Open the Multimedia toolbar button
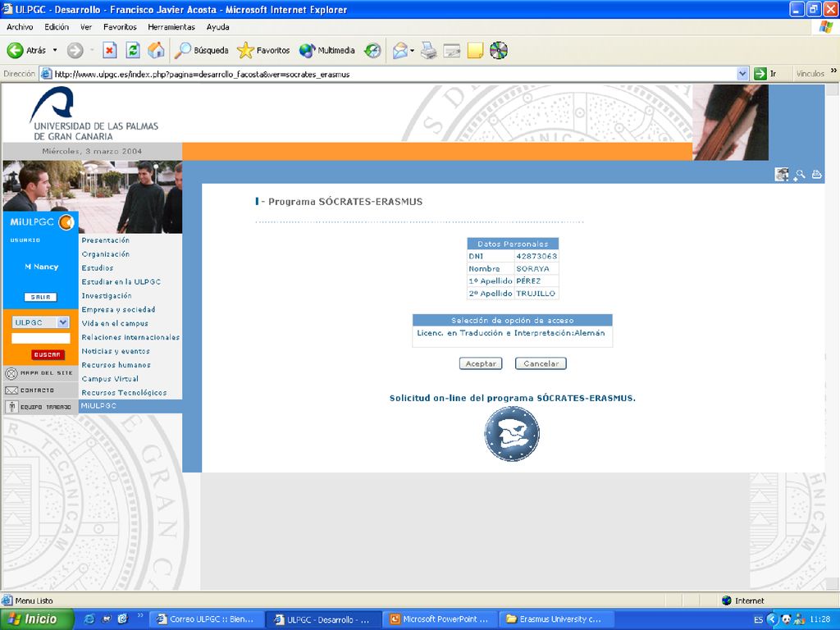This screenshot has width=840, height=630. point(326,50)
